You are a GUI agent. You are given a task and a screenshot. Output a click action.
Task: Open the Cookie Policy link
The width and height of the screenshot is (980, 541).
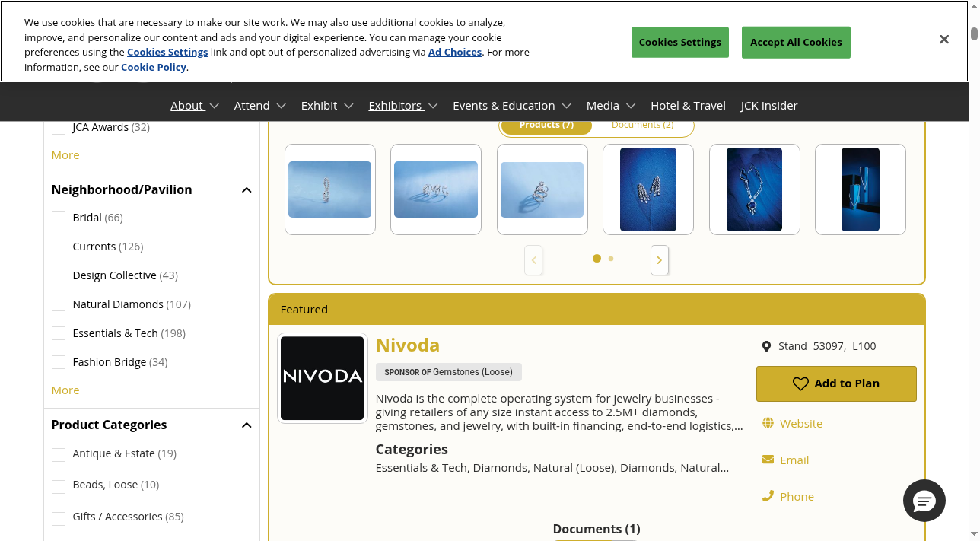pyautogui.click(x=154, y=67)
